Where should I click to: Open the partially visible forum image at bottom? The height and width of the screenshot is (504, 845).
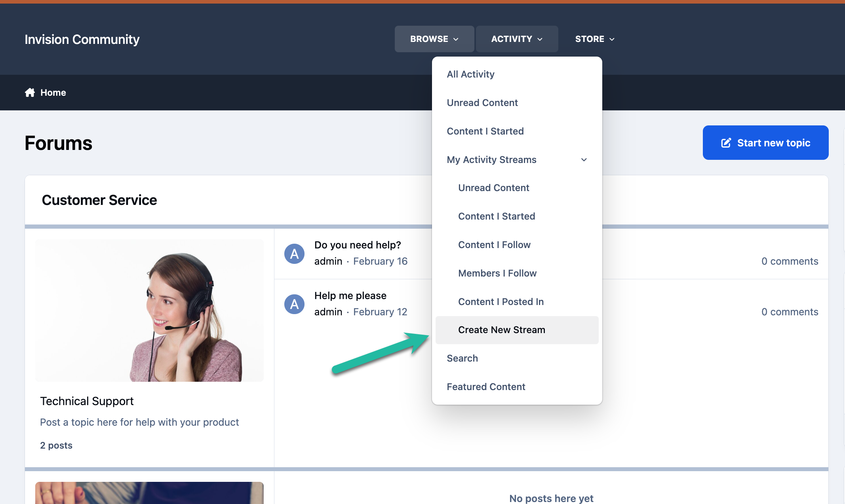click(149, 493)
